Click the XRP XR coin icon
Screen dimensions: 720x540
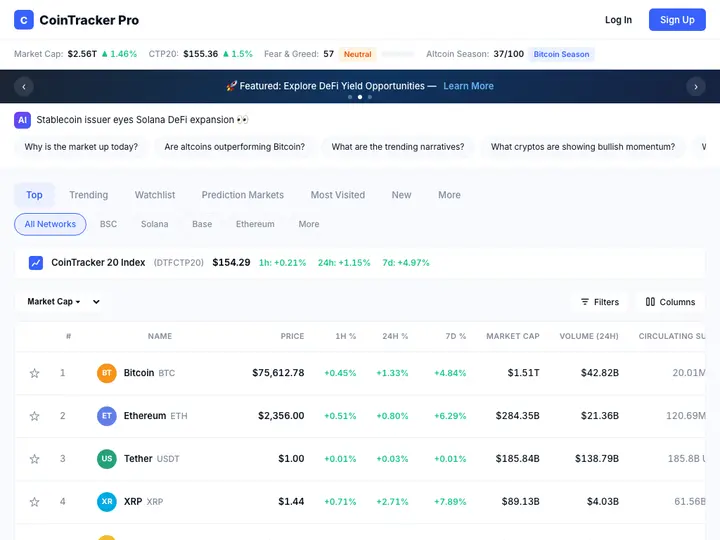point(107,501)
